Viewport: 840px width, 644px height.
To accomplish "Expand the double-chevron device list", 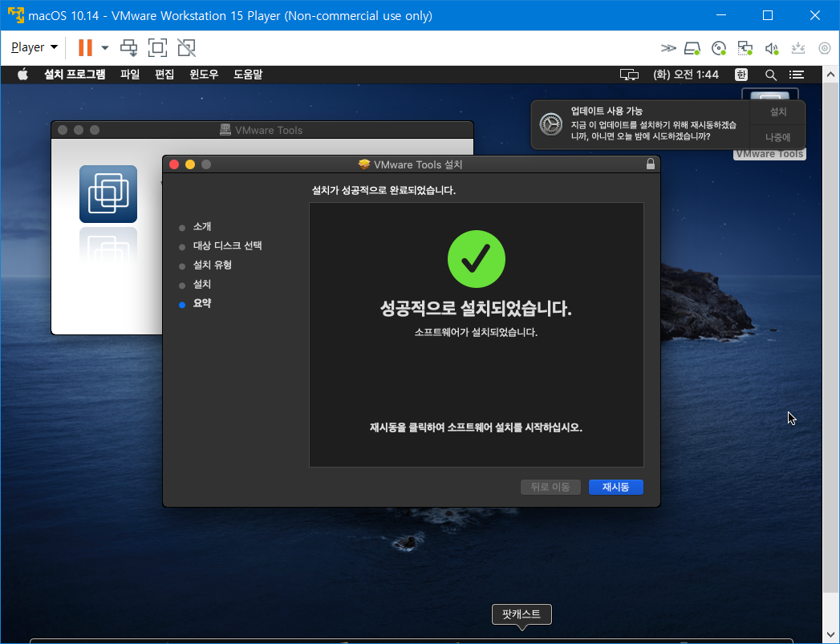I will [x=668, y=48].
